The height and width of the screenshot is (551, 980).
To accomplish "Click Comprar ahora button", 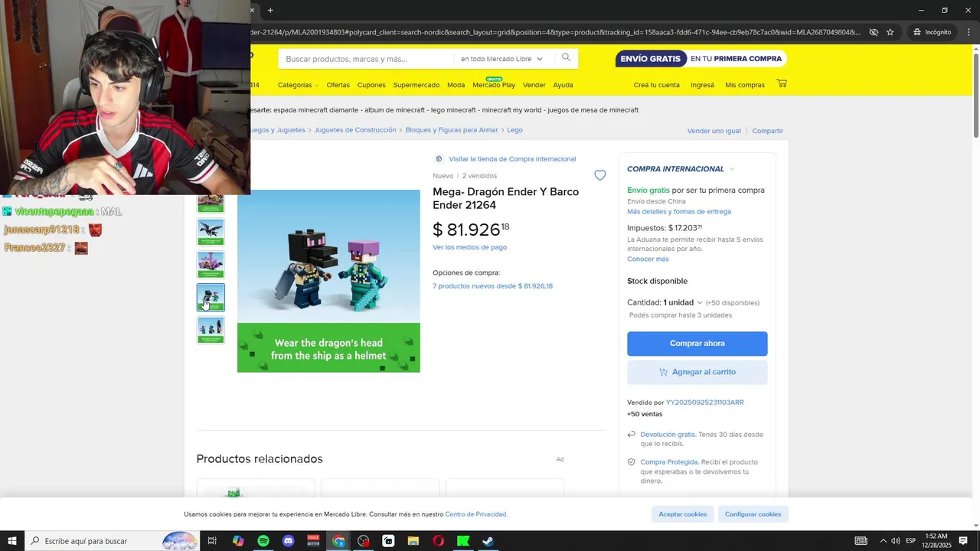I will (x=697, y=344).
